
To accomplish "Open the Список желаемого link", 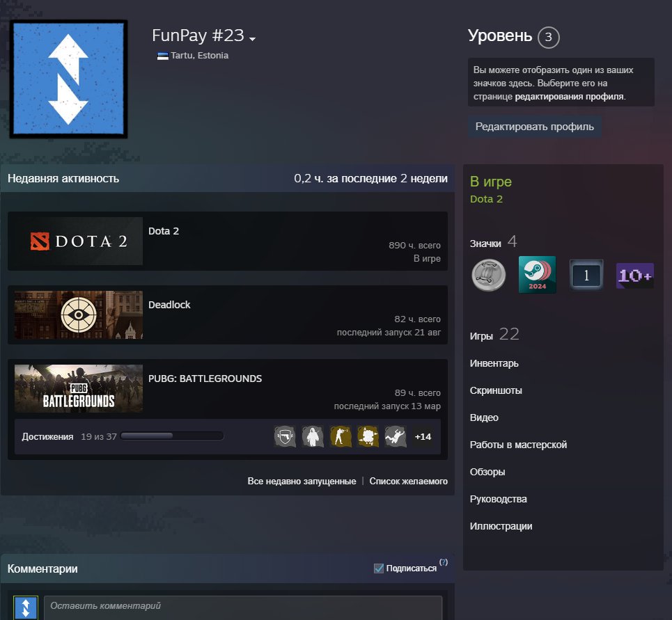I will pos(409,482).
